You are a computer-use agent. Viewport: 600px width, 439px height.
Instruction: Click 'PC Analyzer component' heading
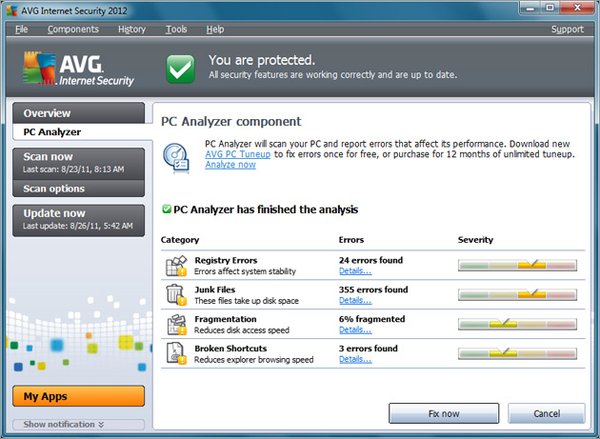pyautogui.click(x=231, y=121)
